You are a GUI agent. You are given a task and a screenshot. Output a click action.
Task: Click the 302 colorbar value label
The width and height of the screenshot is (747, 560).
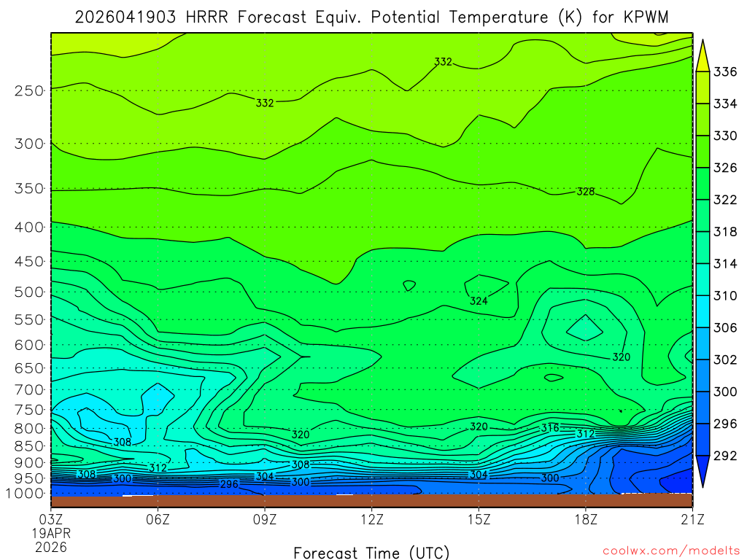(725, 359)
